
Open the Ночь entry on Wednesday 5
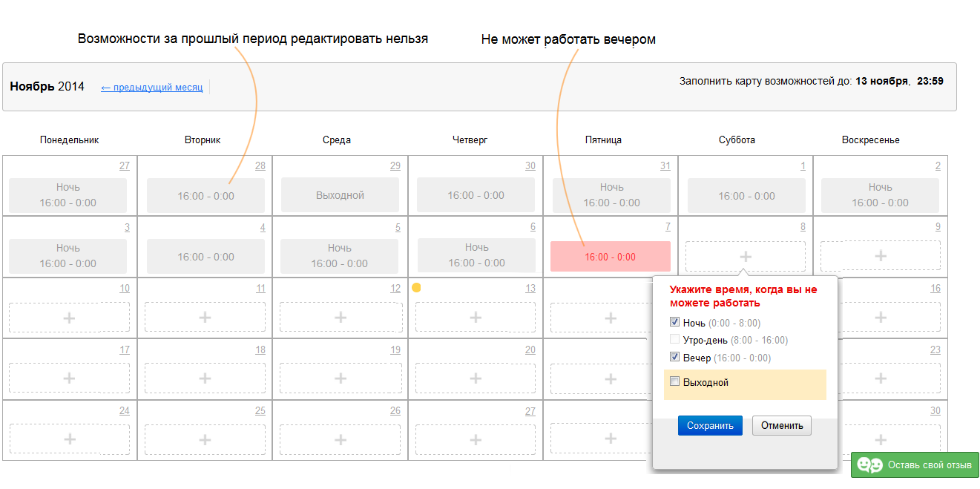tap(339, 256)
